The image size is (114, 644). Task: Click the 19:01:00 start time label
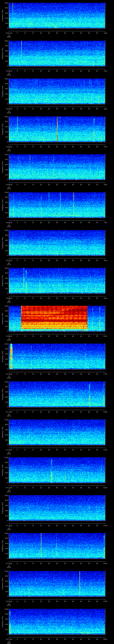coord(9,33)
